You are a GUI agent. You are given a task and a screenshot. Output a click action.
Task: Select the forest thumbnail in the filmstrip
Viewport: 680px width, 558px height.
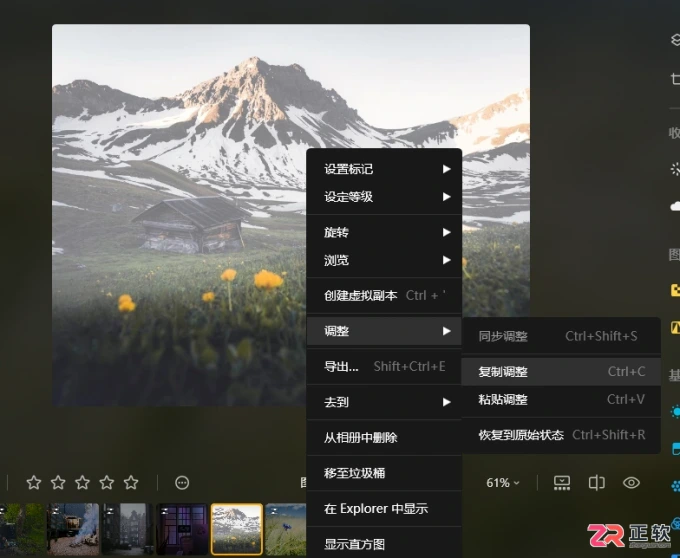[23, 529]
